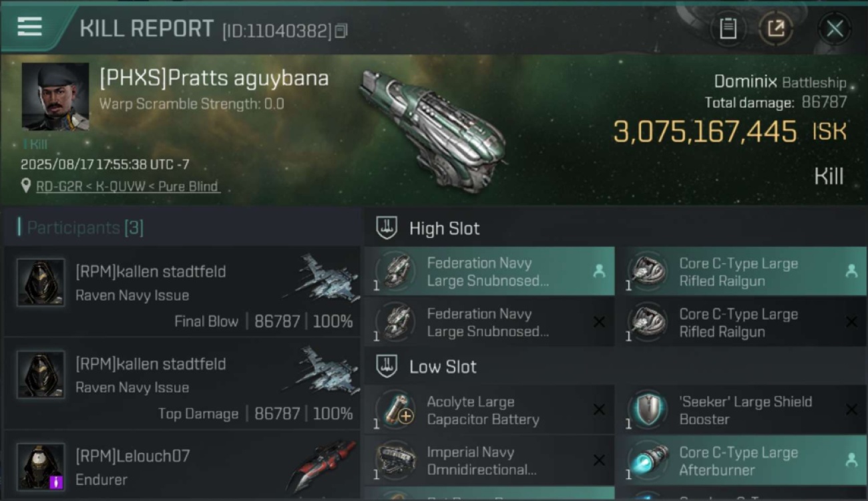Toggle the highlighted Federation Navy Snubnosed module marker
Screen dimensions: 868x501
point(599,271)
